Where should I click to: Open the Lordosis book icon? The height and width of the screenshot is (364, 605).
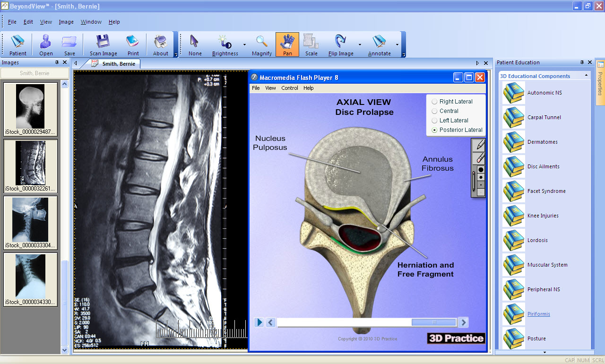[x=514, y=241]
